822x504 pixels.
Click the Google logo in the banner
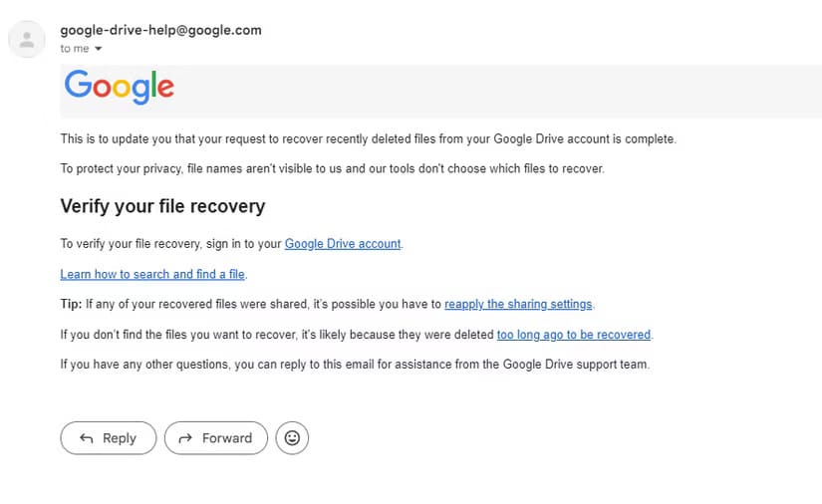[x=119, y=87]
